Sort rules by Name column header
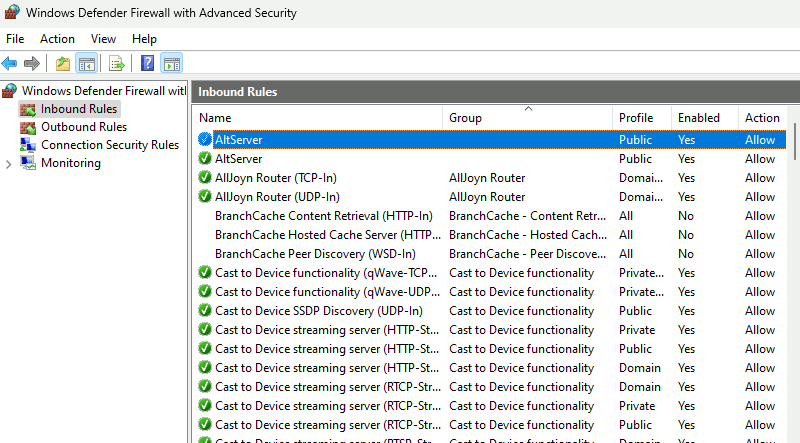800x443 pixels. [x=319, y=118]
